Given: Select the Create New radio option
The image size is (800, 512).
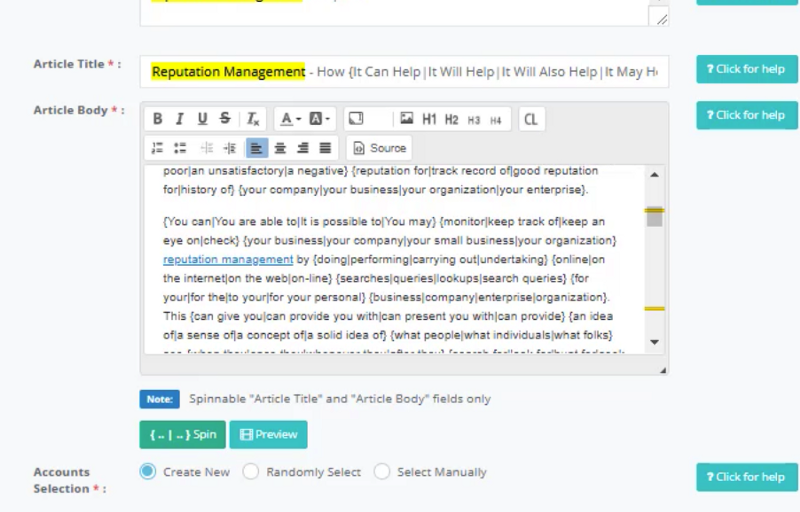Looking at the screenshot, I should click(x=148, y=472).
